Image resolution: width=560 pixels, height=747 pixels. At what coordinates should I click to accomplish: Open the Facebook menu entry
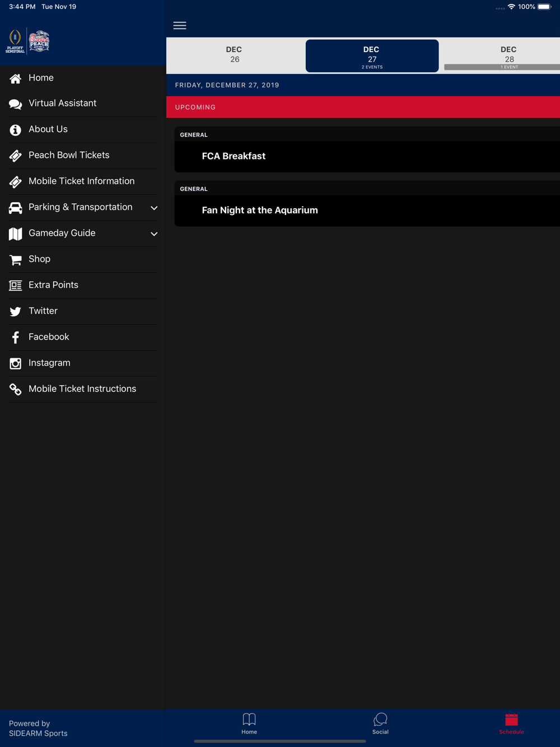click(x=83, y=337)
